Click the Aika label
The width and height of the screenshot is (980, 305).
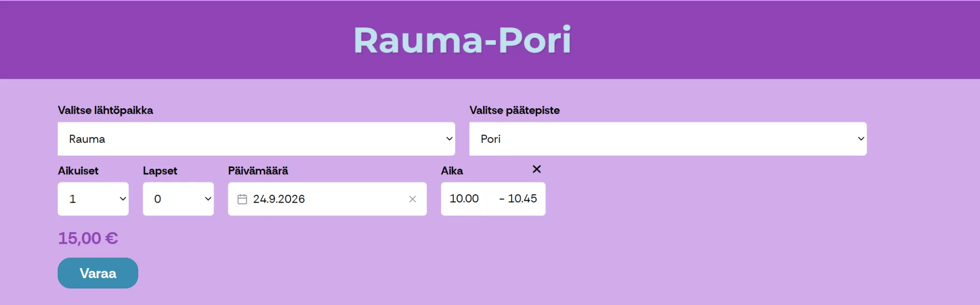[x=452, y=171]
